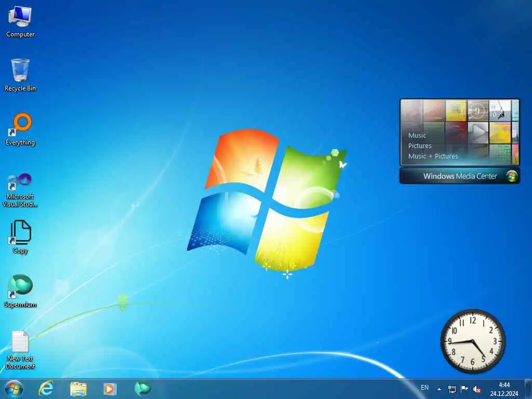The height and width of the screenshot is (399, 532).
Task: Open Windows Explorer from taskbar
Action: click(78, 389)
